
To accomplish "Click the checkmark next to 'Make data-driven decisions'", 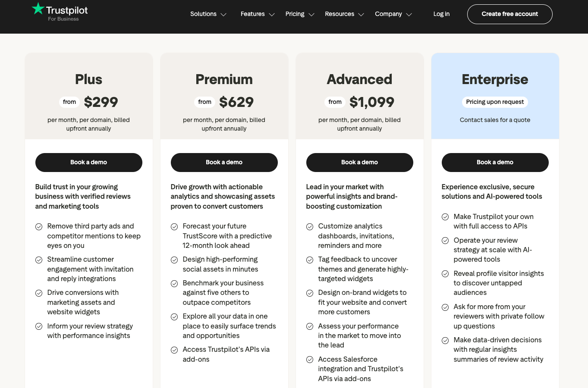I will point(445,340).
